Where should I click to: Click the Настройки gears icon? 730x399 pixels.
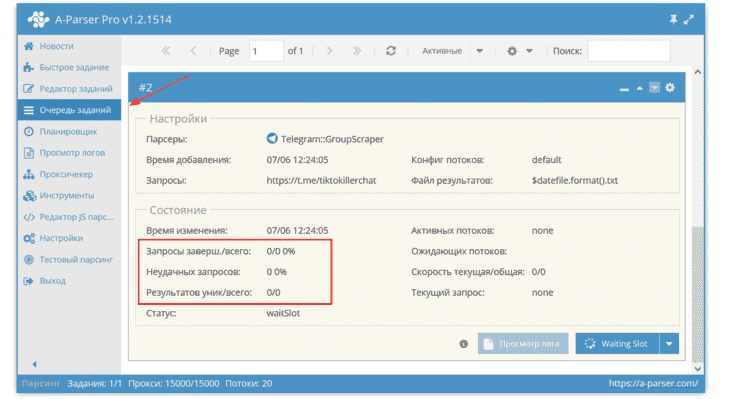[29, 238]
